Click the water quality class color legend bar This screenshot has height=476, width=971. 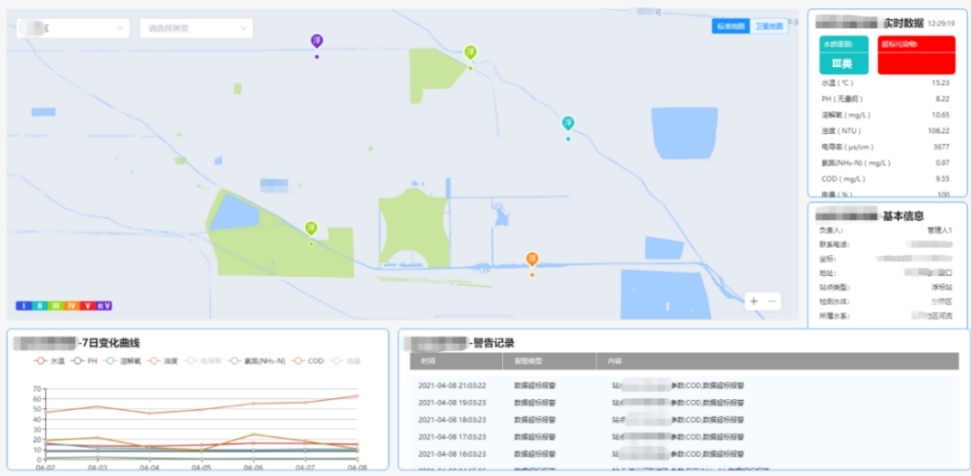coord(63,305)
